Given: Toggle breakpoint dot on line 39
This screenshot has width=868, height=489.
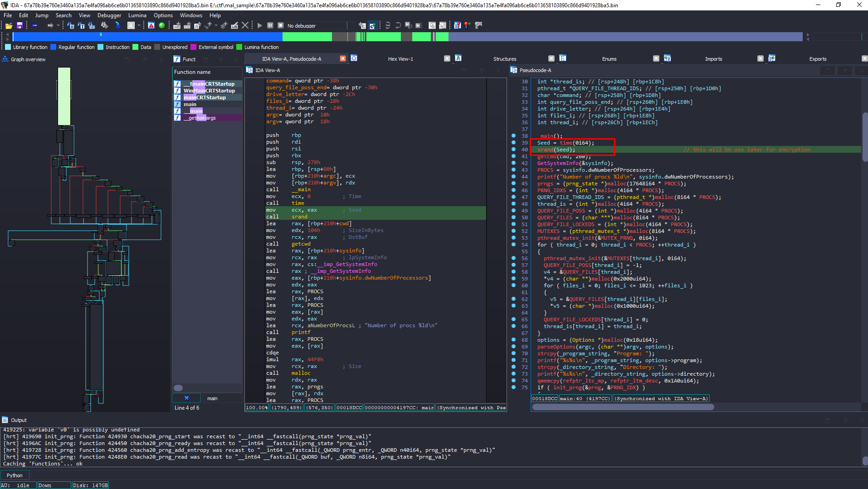Looking at the screenshot, I should [x=513, y=142].
